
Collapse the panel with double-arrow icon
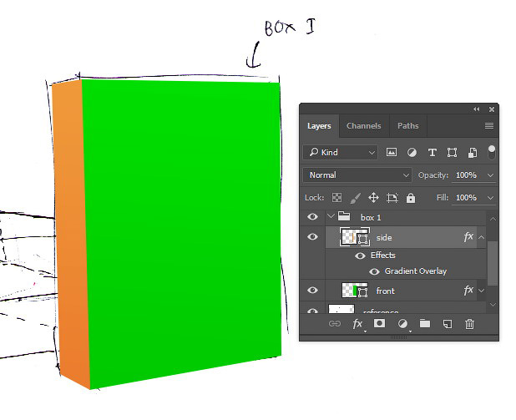click(x=477, y=109)
